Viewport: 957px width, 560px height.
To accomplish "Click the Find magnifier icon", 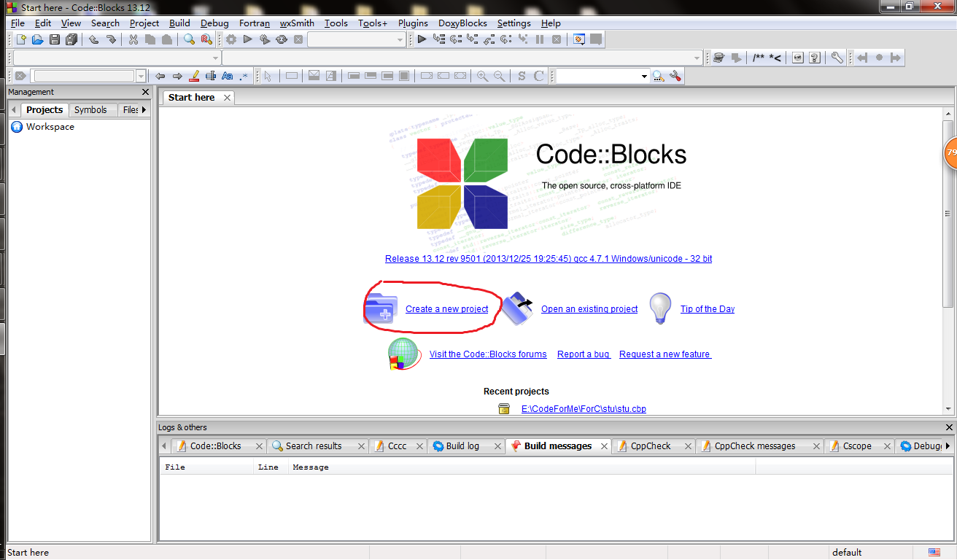I will click(x=189, y=39).
